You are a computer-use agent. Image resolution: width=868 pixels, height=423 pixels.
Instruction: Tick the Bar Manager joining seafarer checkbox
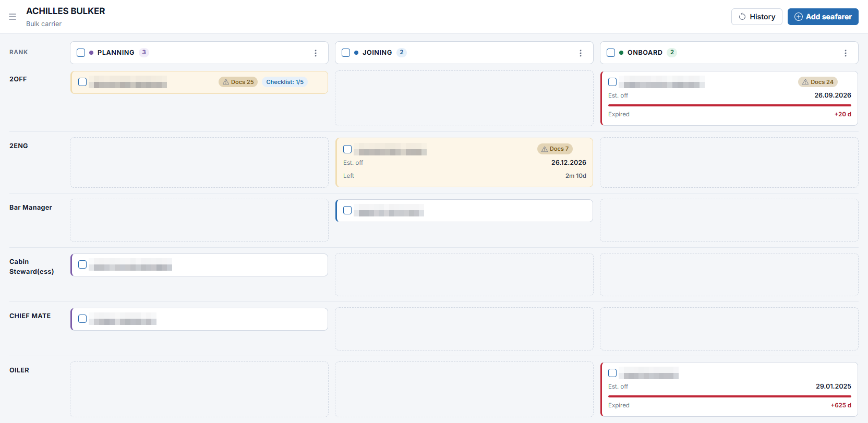(347, 210)
